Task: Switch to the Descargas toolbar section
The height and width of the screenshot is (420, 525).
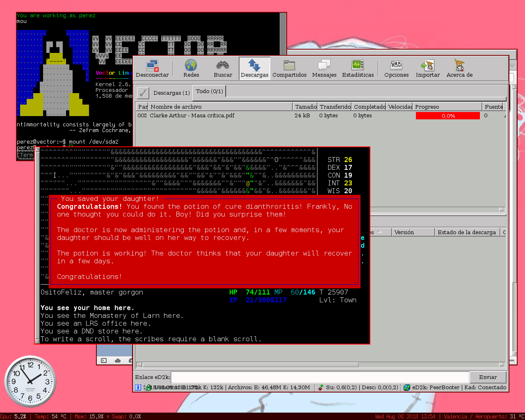Action: 254,68
